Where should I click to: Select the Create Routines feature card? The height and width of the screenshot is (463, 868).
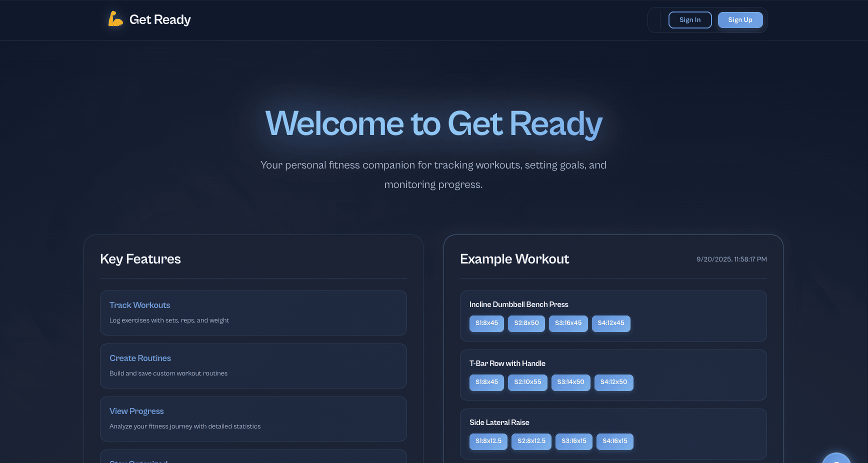253,366
